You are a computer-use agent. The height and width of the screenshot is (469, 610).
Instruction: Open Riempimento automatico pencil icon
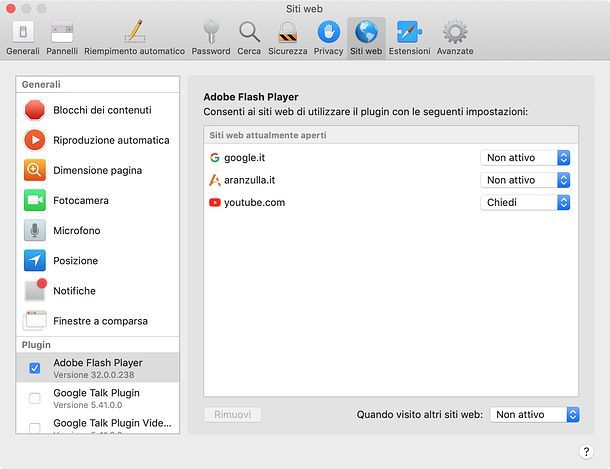click(x=135, y=31)
